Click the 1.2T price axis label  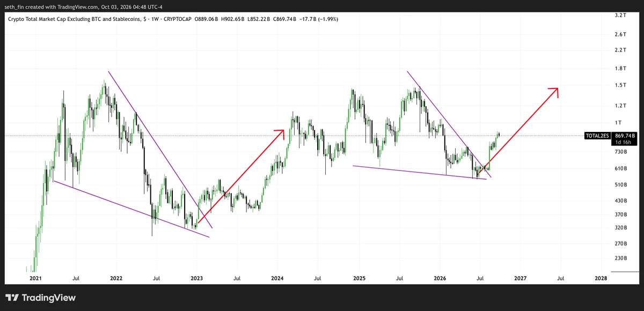point(620,106)
